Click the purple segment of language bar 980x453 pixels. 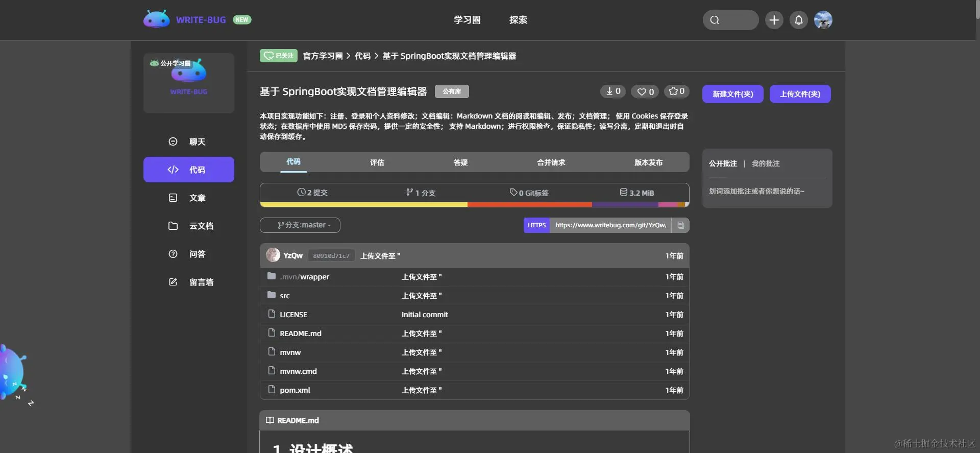(x=625, y=205)
